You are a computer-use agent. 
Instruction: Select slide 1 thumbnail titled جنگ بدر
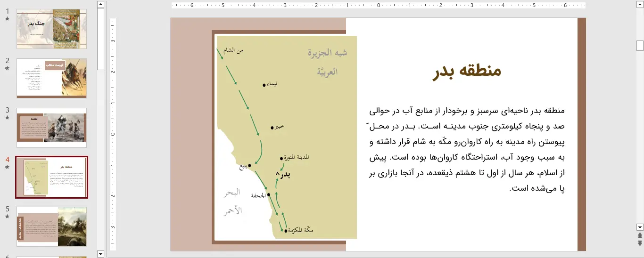pyautogui.click(x=52, y=29)
